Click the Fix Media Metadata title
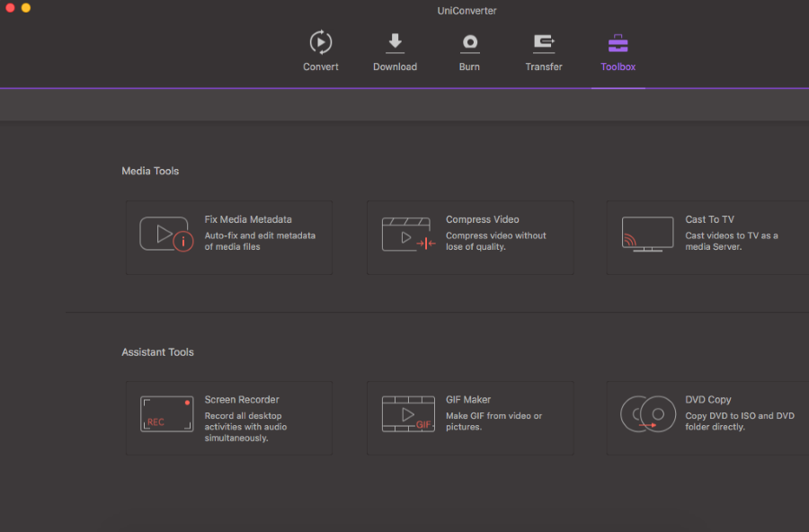The width and height of the screenshot is (809, 532). tap(248, 219)
